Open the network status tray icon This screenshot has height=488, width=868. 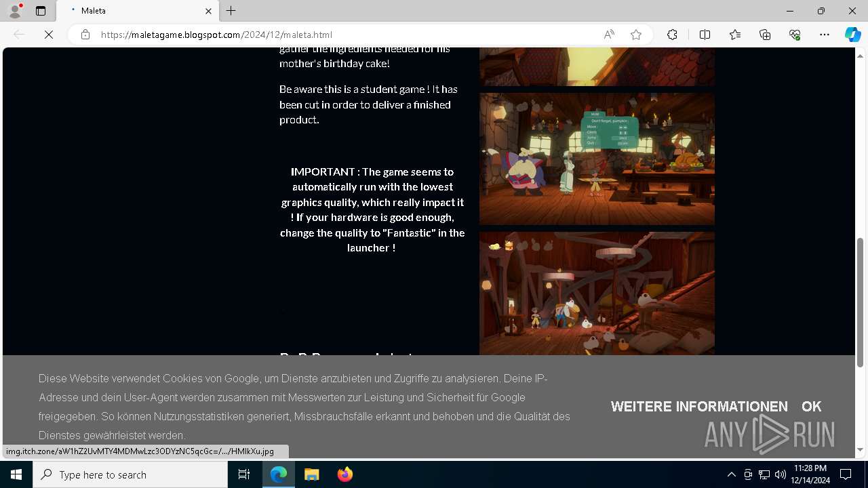(x=764, y=474)
